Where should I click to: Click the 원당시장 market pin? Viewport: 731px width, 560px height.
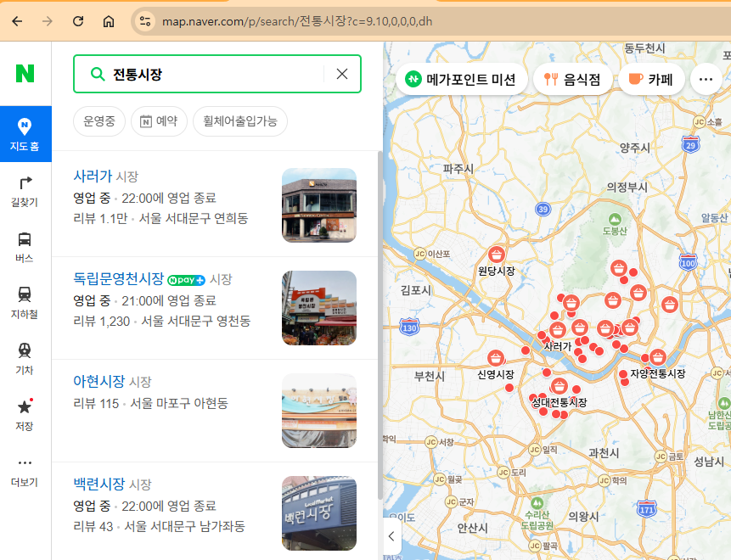(497, 255)
